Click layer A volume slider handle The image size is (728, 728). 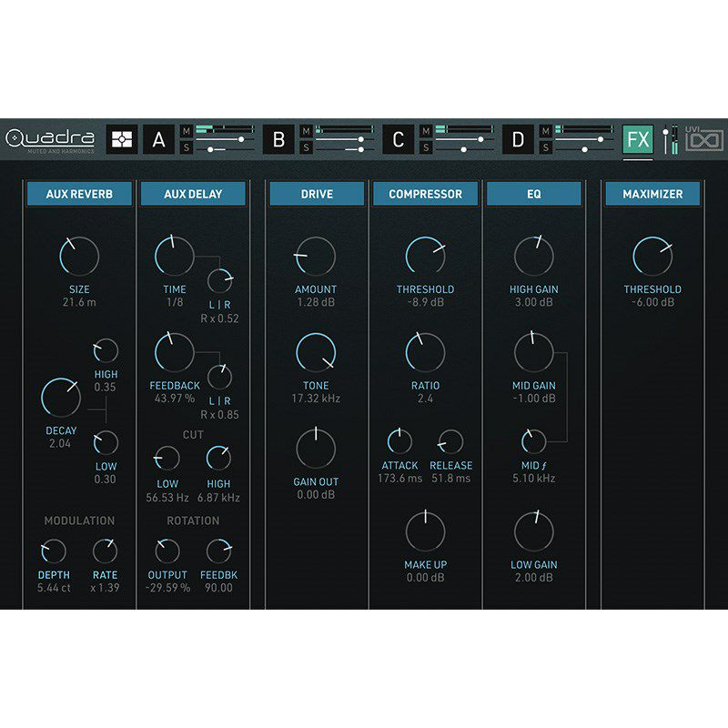(x=241, y=139)
